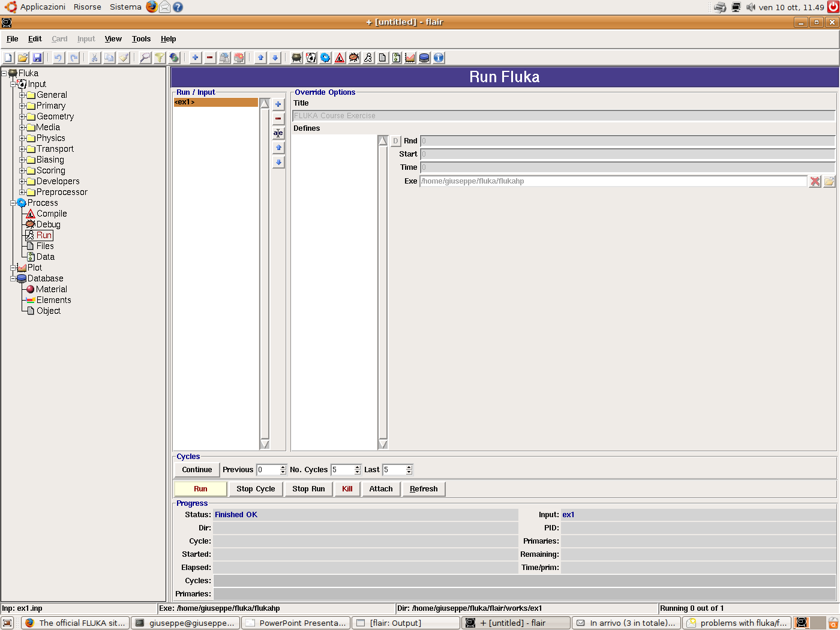Click the Debug bug toolbar icon
Screen dimensions: 840x630
click(354, 58)
